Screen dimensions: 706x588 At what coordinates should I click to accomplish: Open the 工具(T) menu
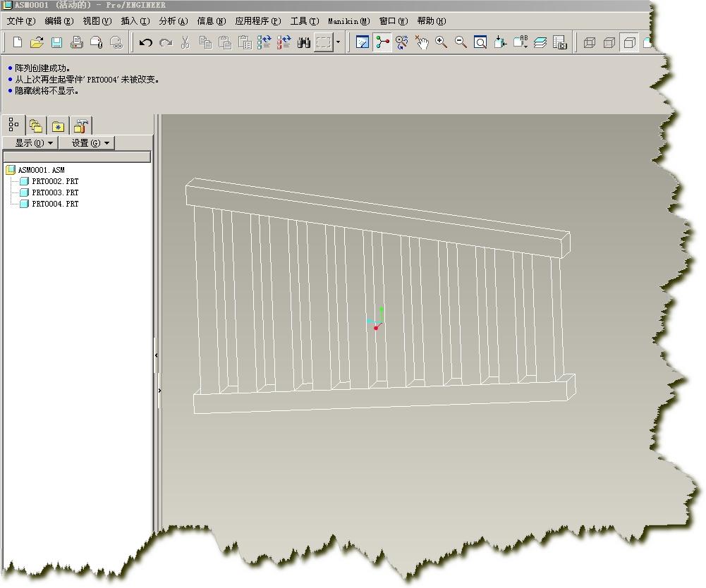coord(305,21)
